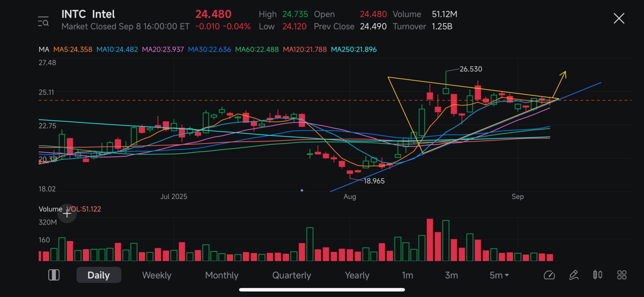This screenshot has height=297, width=644.
Task: Tap the Market Closed status text
Action: pos(125,27)
